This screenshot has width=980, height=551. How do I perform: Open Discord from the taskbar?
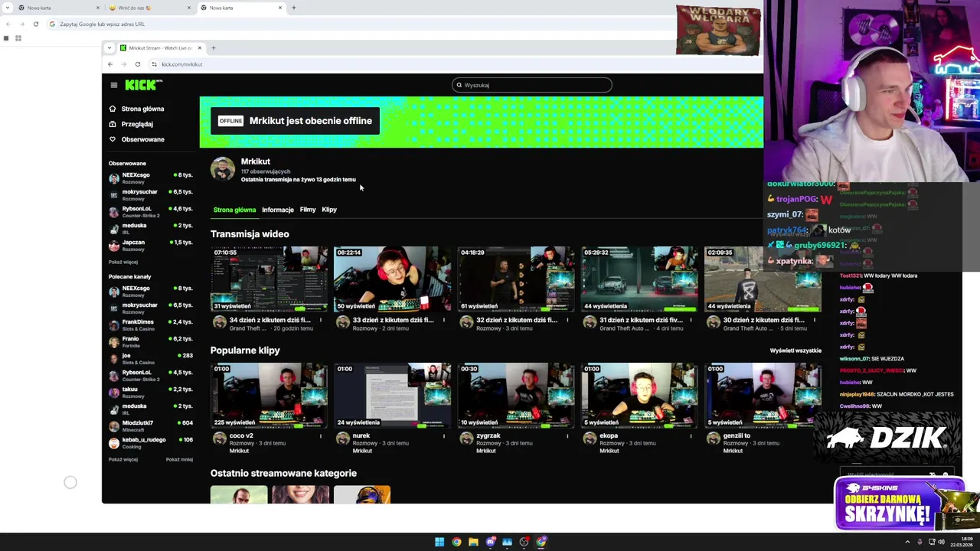[490, 542]
